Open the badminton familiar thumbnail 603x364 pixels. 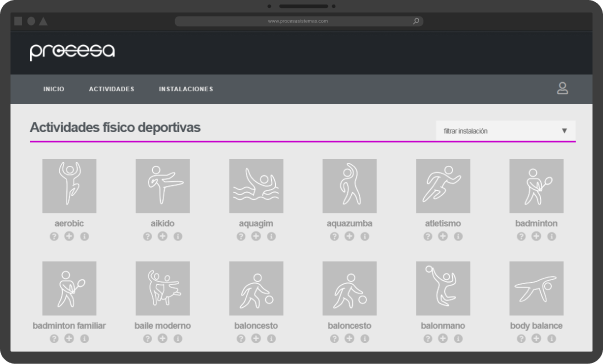pyautogui.click(x=69, y=288)
